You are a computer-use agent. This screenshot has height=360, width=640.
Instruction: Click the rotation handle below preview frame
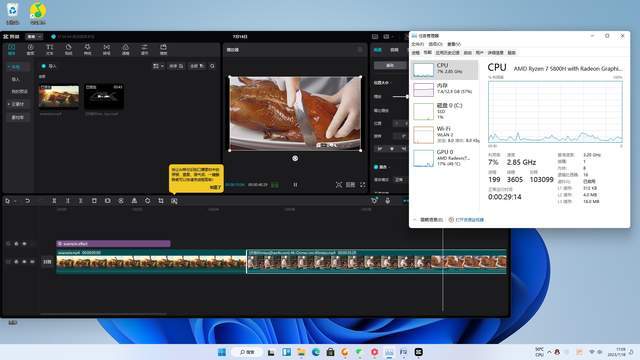[x=295, y=158]
